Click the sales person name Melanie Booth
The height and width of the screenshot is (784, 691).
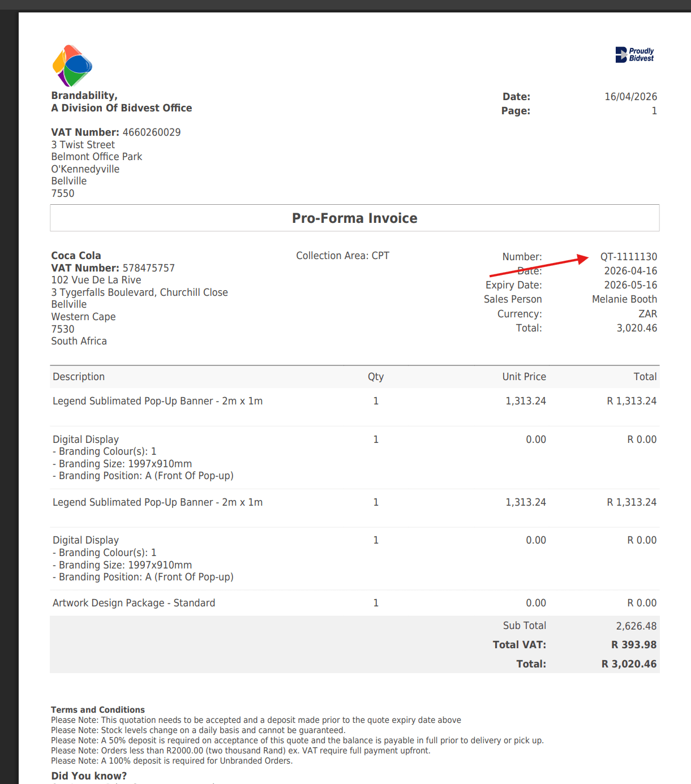625,299
